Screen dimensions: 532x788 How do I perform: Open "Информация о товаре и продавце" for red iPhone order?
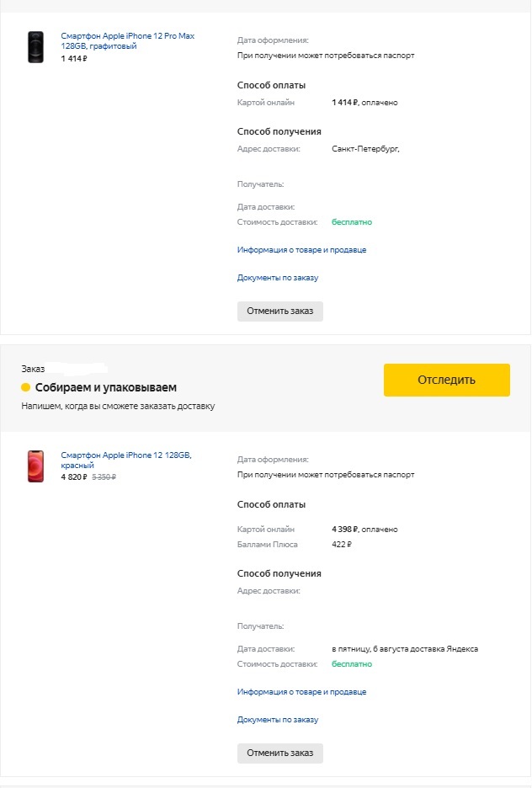click(x=301, y=692)
